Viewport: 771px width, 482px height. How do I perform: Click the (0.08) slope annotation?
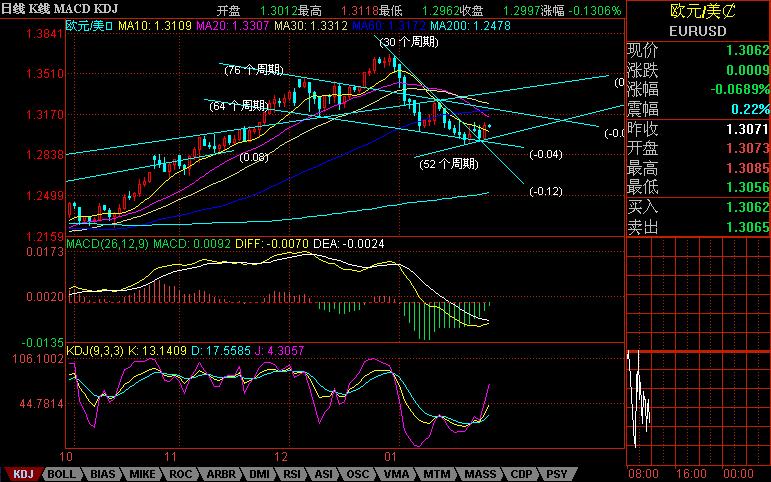254,157
